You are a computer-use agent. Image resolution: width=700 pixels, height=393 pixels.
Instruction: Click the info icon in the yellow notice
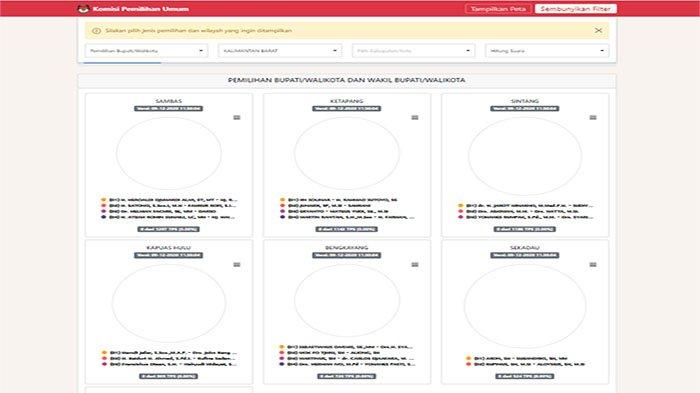click(96, 31)
